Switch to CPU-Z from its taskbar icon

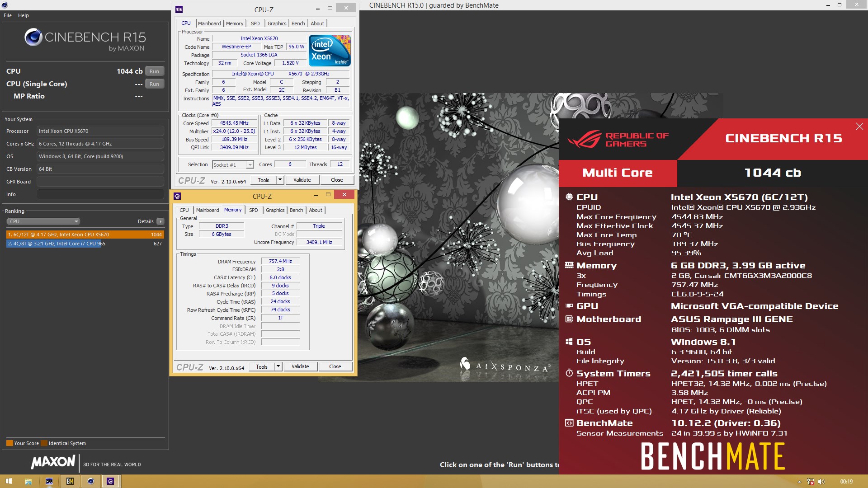tap(110, 481)
